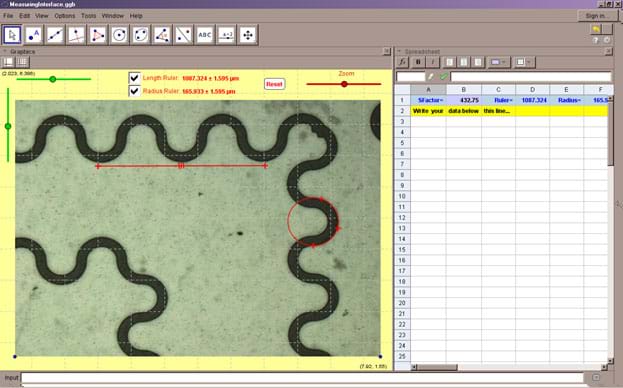The width and height of the screenshot is (623, 388).
Task: Select row header 10 in spreadsheet
Action: point(402,197)
